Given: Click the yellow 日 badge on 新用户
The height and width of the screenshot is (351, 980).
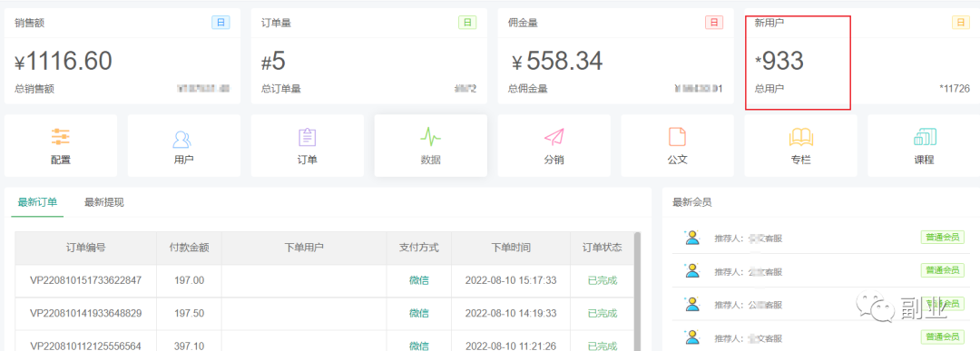Looking at the screenshot, I should point(961,23).
